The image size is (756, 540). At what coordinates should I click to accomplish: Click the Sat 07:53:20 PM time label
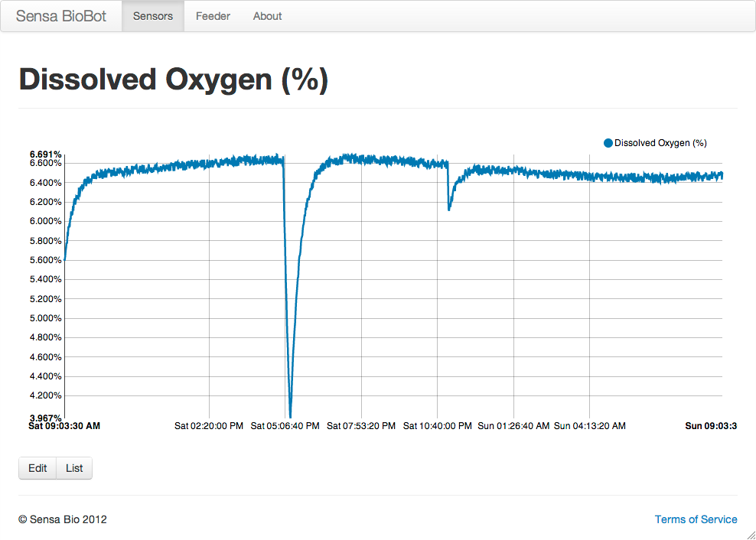(x=361, y=426)
